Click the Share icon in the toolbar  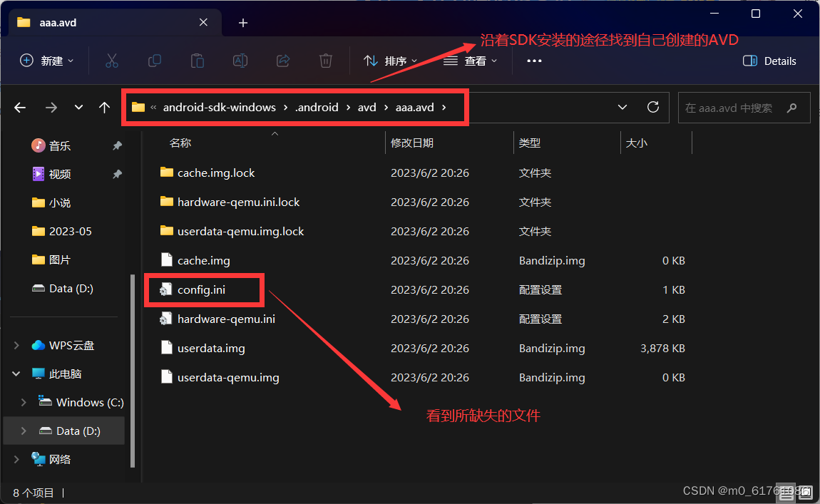(283, 61)
